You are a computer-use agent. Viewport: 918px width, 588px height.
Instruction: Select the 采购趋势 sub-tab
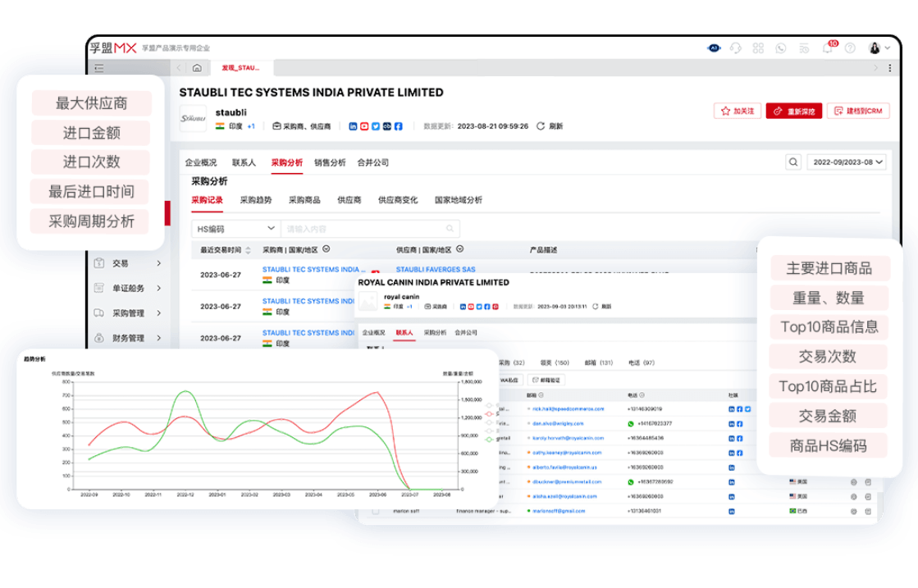click(x=255, y=199)
